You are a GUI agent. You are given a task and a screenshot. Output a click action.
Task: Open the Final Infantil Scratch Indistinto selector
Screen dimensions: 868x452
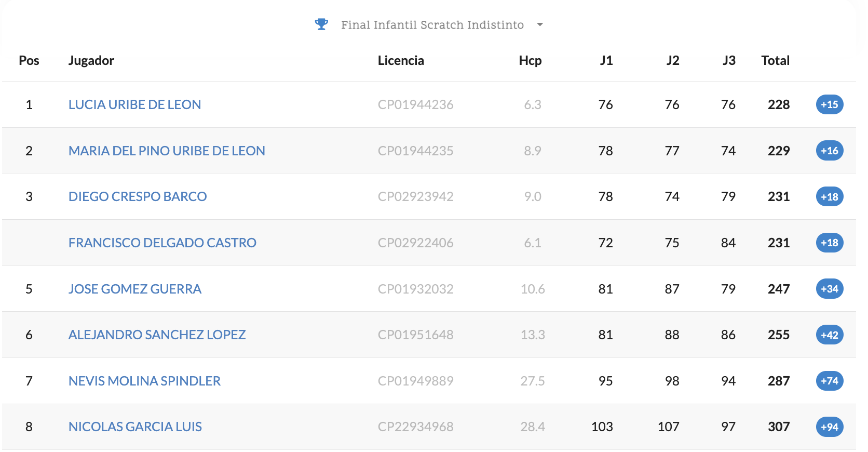click(432, 25)
